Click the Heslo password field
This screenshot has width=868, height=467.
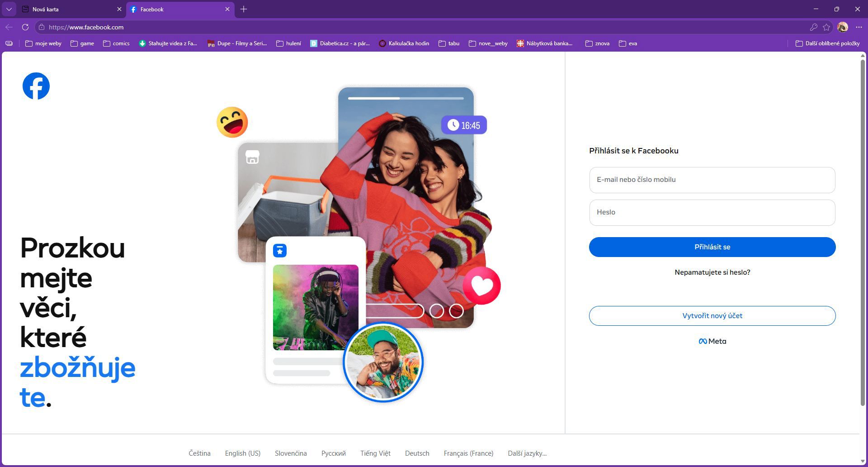pos(712,213)
